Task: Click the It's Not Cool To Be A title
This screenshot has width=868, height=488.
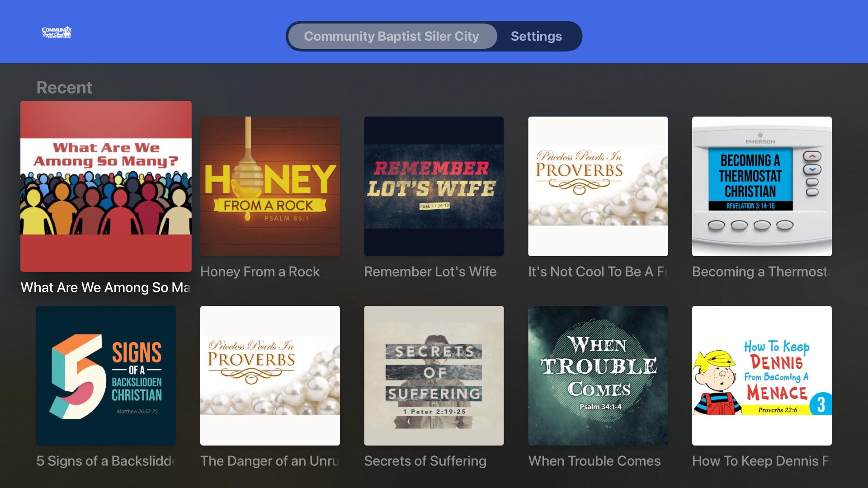Action: click(x=598, y=272)
